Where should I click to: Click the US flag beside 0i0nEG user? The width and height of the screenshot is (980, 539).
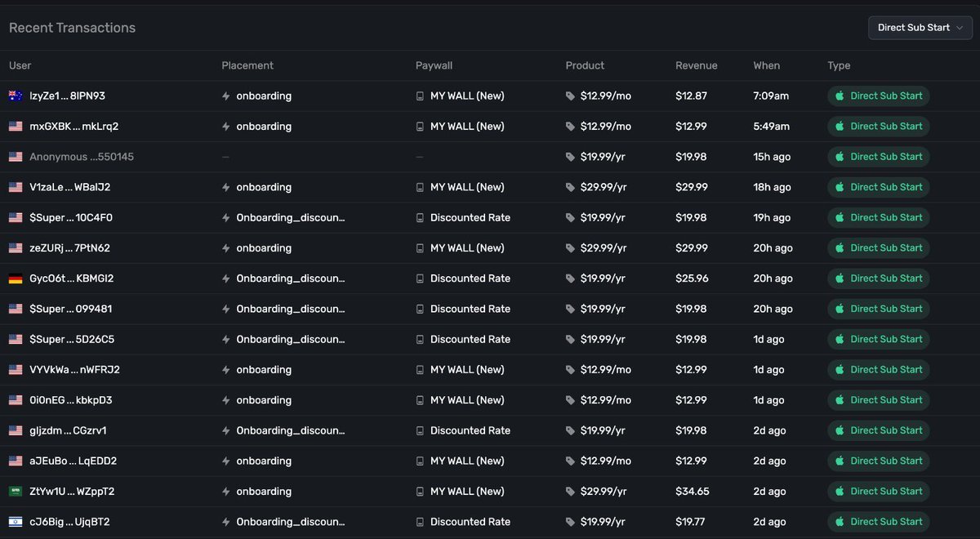point(16,400)
